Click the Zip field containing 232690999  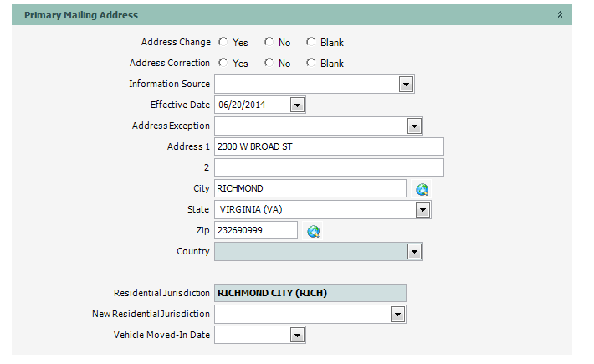click(x=255, y=230)
